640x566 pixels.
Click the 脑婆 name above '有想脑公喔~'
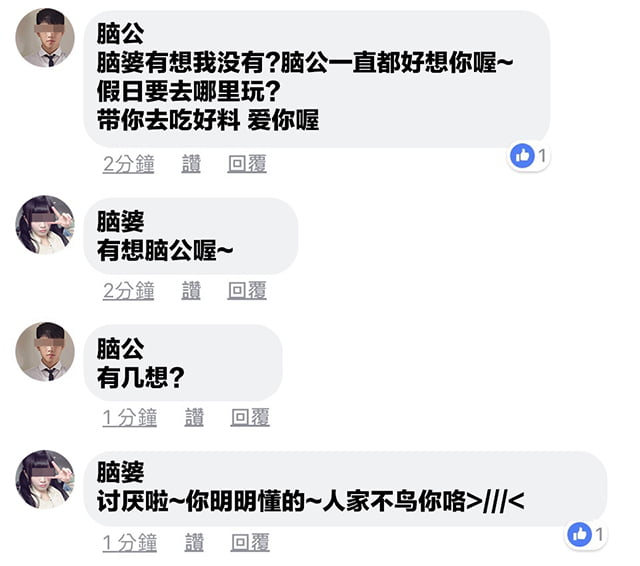[120, 220]
